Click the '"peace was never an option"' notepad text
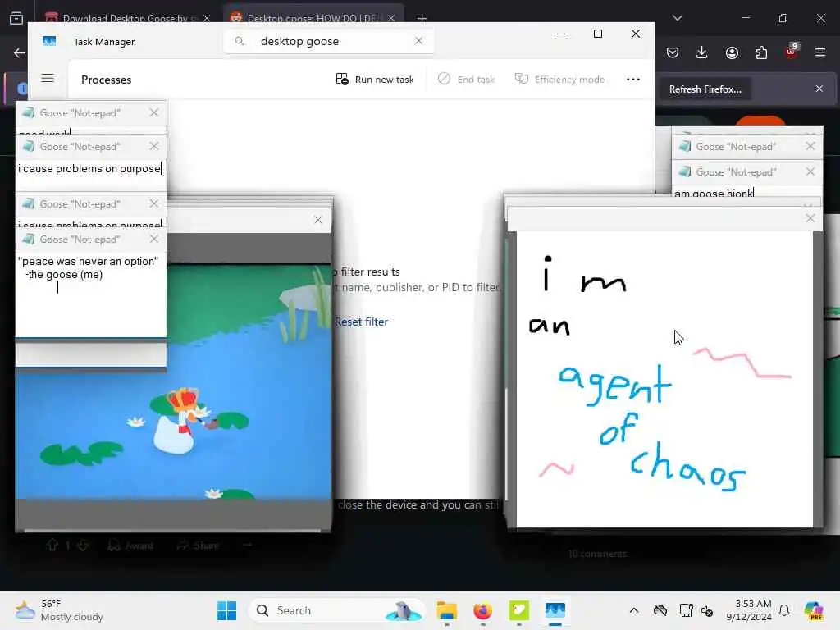This screenshot has height=630, width=840. tap(89, 262)
